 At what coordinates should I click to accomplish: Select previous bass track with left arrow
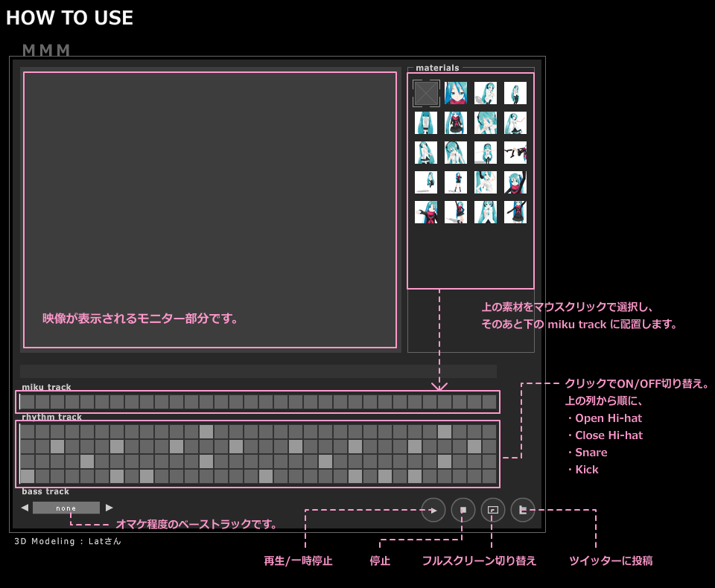pyautogui.click(x=25, y=508)
